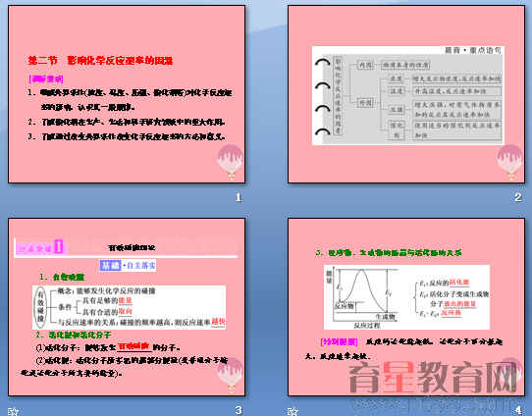Click the oval 有效碰撞 label on slide 3
The height and width of the screenshot is (416, 532).
41,307
